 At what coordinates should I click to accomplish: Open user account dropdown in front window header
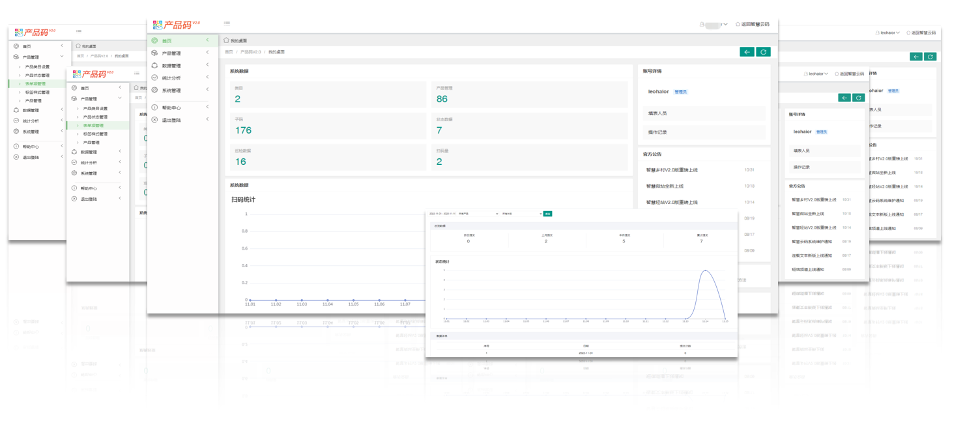714,24
